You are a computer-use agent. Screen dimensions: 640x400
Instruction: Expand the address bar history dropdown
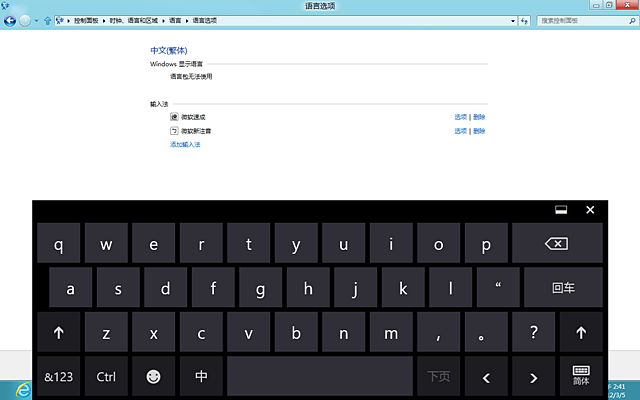[x=513, y=21]
